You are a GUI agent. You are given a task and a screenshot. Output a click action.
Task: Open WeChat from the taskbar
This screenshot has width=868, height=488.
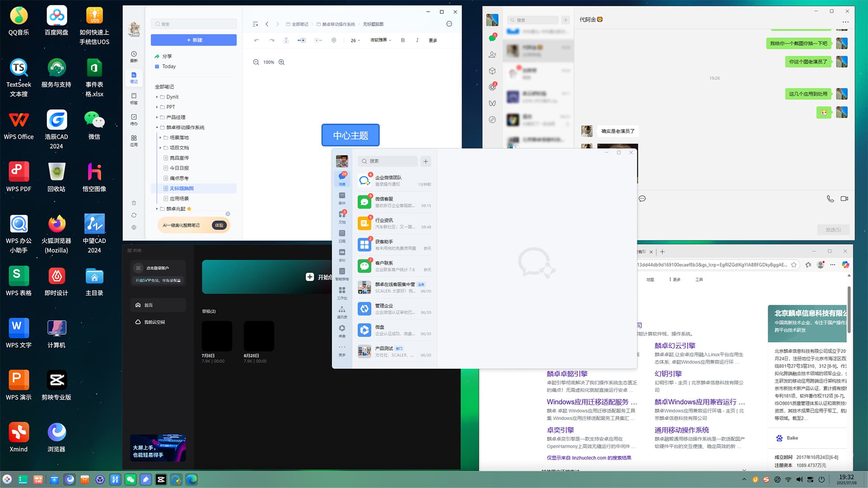point(131,479)
